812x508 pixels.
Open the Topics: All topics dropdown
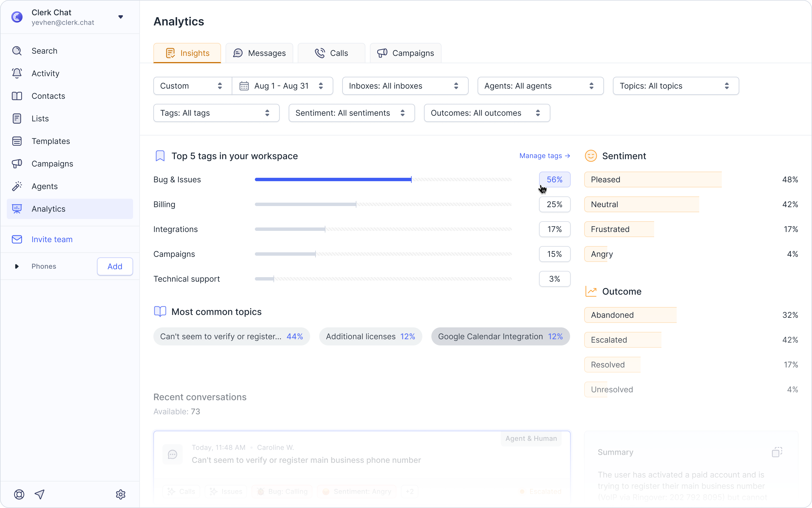(x=676, y=86)
